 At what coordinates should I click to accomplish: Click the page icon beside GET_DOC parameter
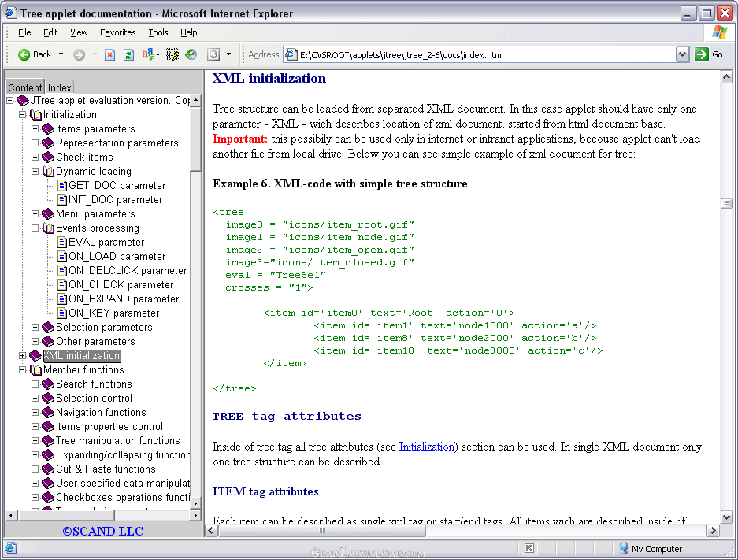point(62,185)
